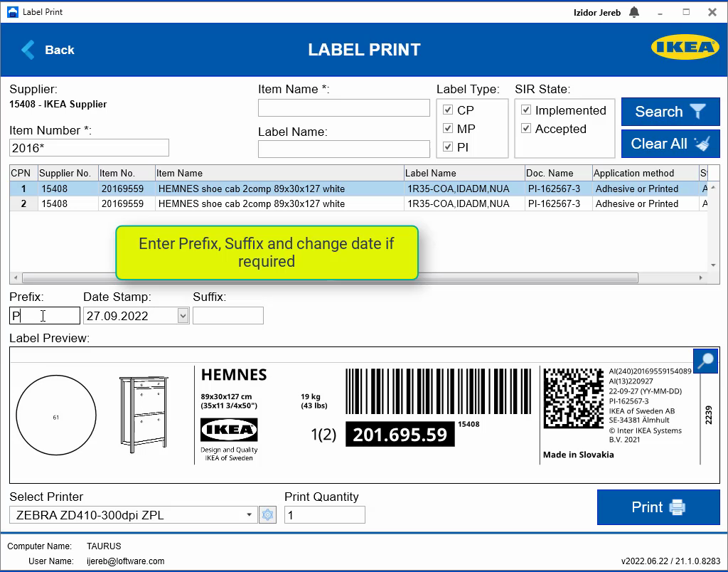The height and width of the screenshot is (572, 728).
Task: Click Adhesive or Printed in row 2
Action: (x=637, y=203)
